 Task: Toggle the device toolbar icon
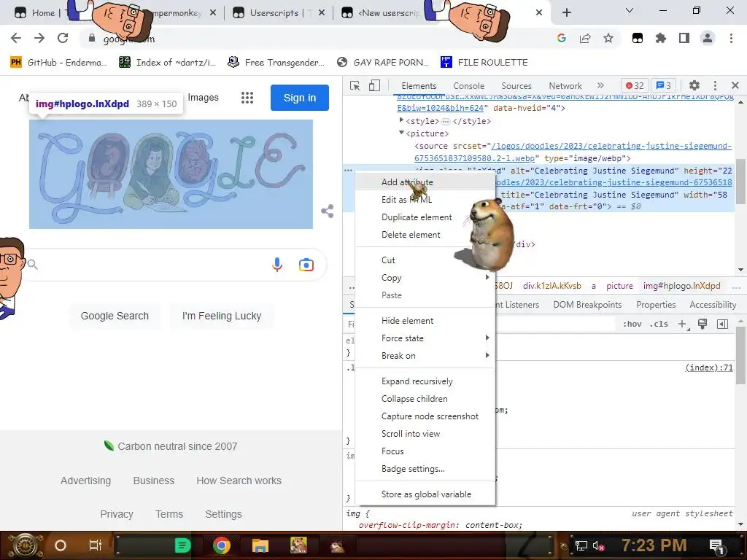[374, 86]
